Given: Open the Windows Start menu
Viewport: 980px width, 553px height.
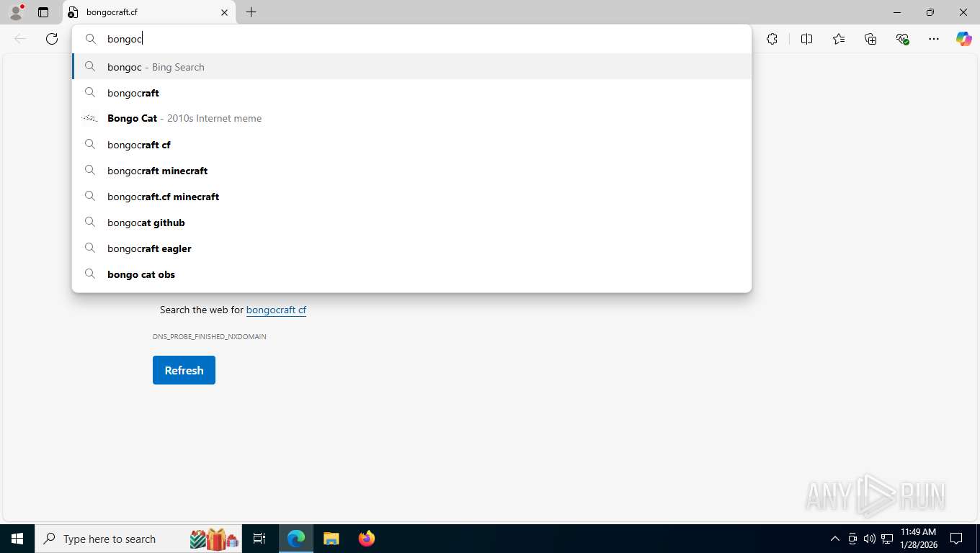Looking at the screenshot, I should pyautogui.click(x=17, y=539).
